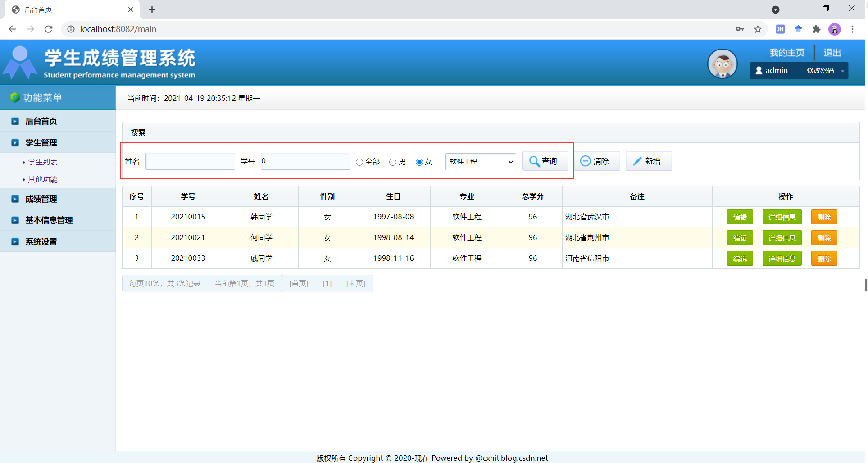Click the 学号 column header in table
The width and height of the screenshot is (868, 463).
tap(188, 196)
